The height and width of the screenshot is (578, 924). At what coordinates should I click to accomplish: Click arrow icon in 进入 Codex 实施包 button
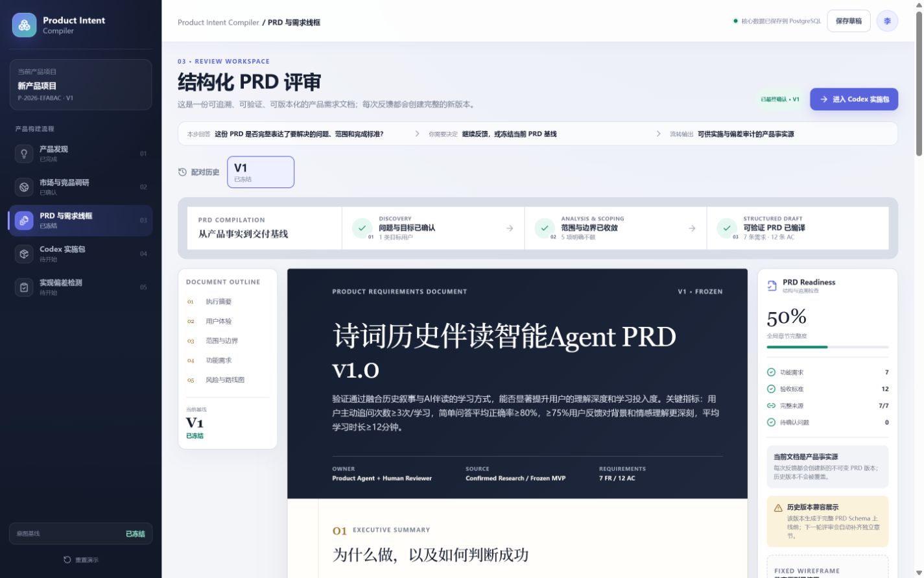pos(823,99)
